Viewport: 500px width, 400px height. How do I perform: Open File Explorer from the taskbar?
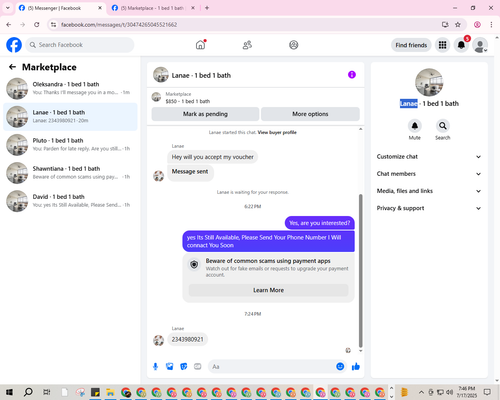(x=110, y=392)
